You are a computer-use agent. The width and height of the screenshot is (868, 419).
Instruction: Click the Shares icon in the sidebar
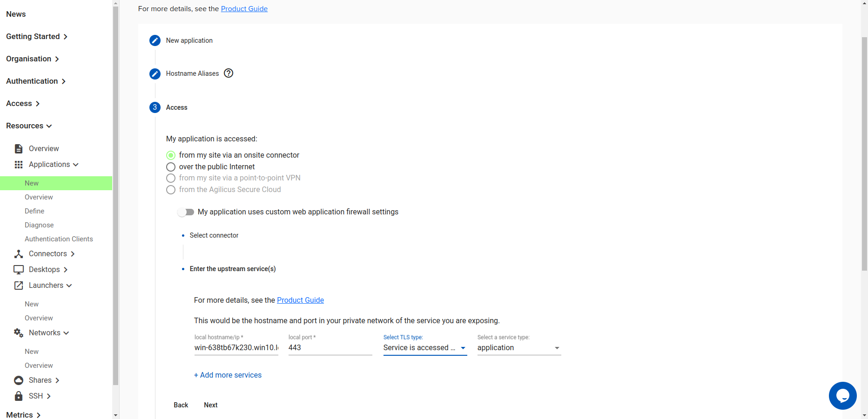tap(18, 380)
